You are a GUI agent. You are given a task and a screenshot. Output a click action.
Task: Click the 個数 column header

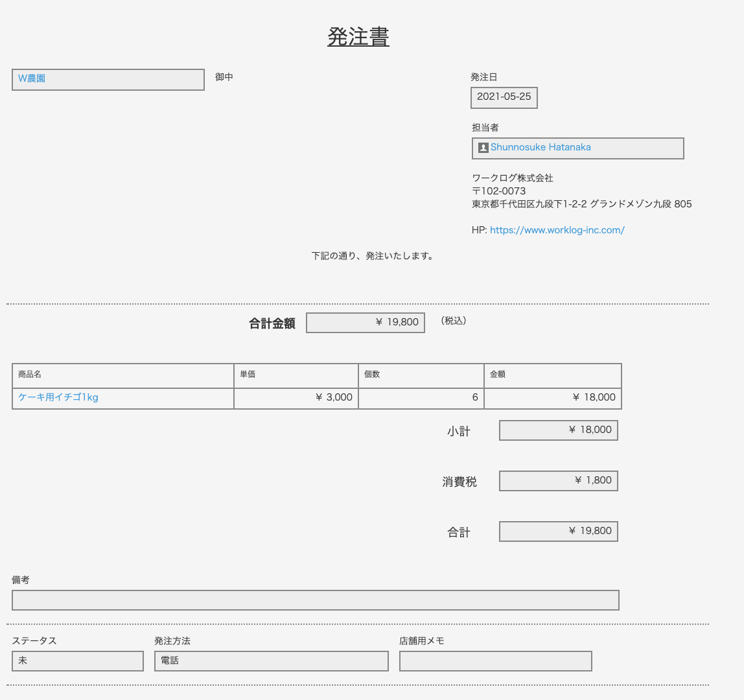tap(372, 375)
